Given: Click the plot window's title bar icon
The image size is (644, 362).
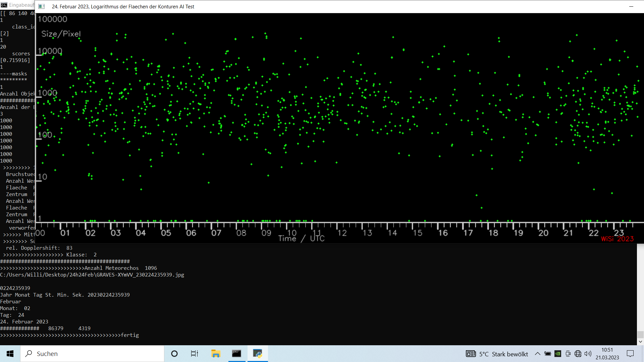Looking at the screenshot, I should pos(42,6).
